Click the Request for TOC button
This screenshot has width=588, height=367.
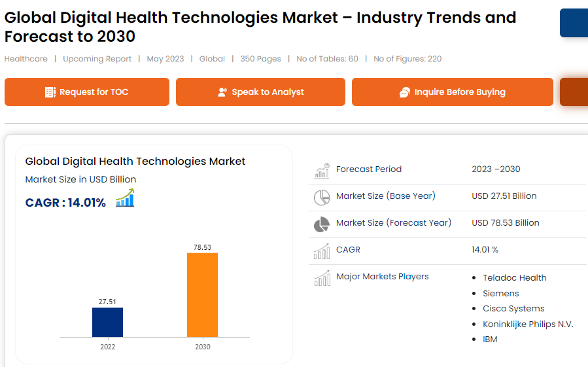pyautogui.click(x=87, y=92)
